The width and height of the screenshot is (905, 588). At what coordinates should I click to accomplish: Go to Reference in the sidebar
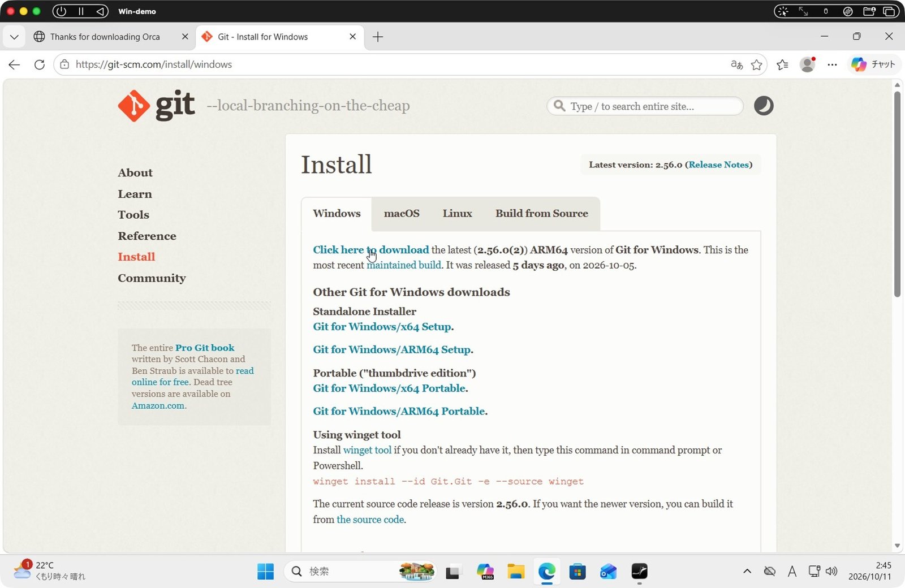tap(147, 236)
